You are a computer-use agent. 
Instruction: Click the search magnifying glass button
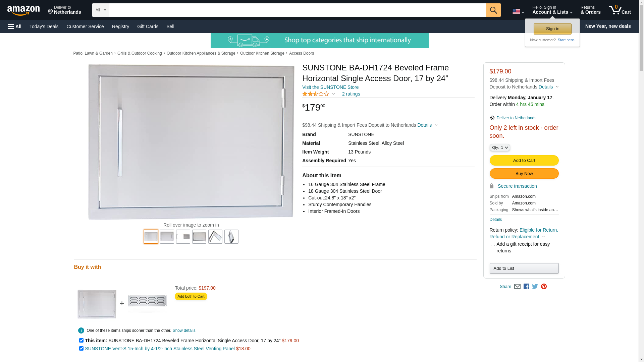click(x=493, y=10)
